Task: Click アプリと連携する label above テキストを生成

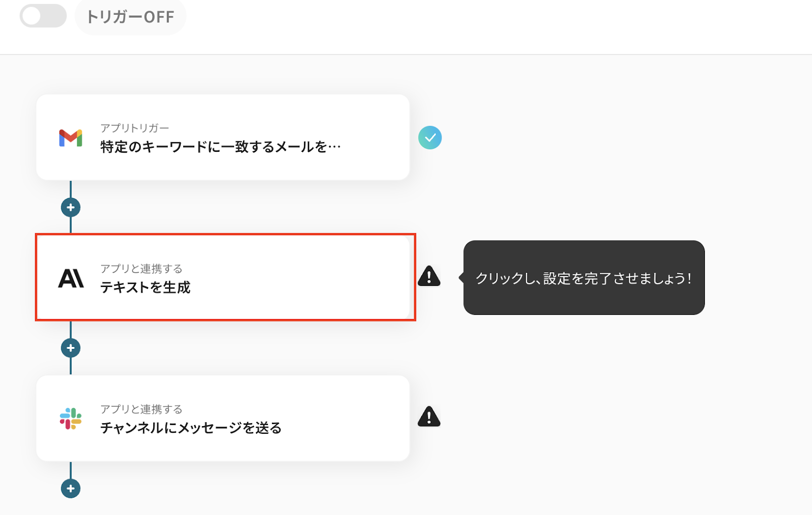Action: point(141,269)
